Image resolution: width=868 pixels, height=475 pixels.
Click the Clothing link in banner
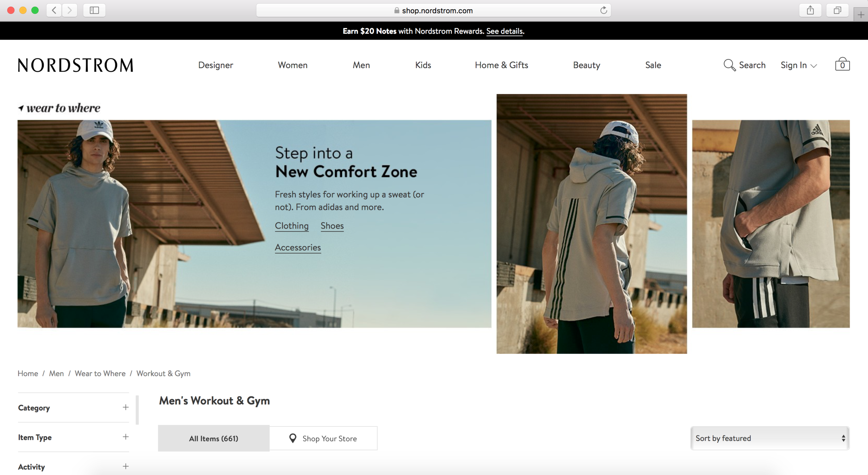(292, 226)
